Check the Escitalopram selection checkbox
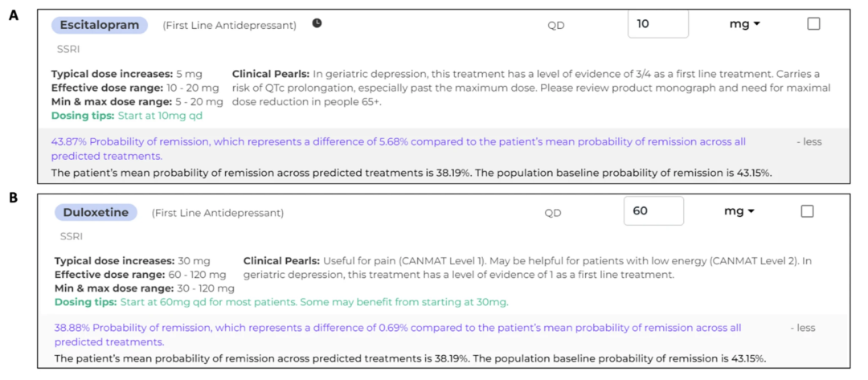868x380 pixels. coord(813,24)
